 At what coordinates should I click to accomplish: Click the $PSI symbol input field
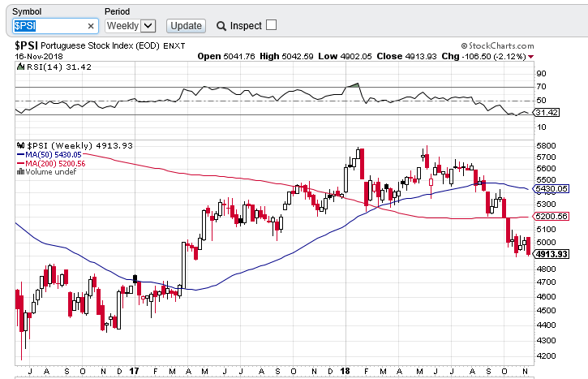click(x=55, y=26)
